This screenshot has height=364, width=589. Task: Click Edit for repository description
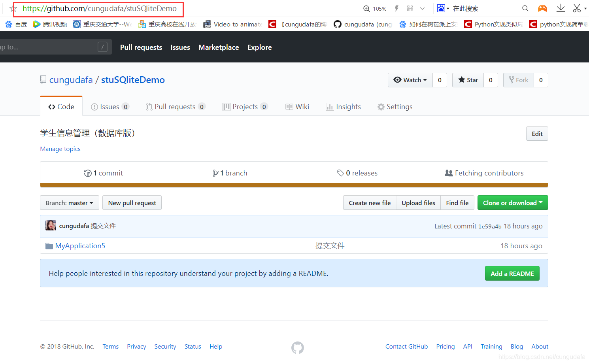[x=537, y=134]
